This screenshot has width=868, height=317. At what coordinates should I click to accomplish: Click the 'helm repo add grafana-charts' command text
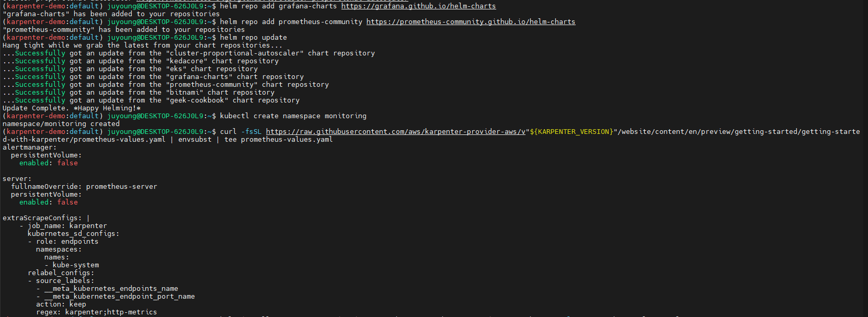278,6
